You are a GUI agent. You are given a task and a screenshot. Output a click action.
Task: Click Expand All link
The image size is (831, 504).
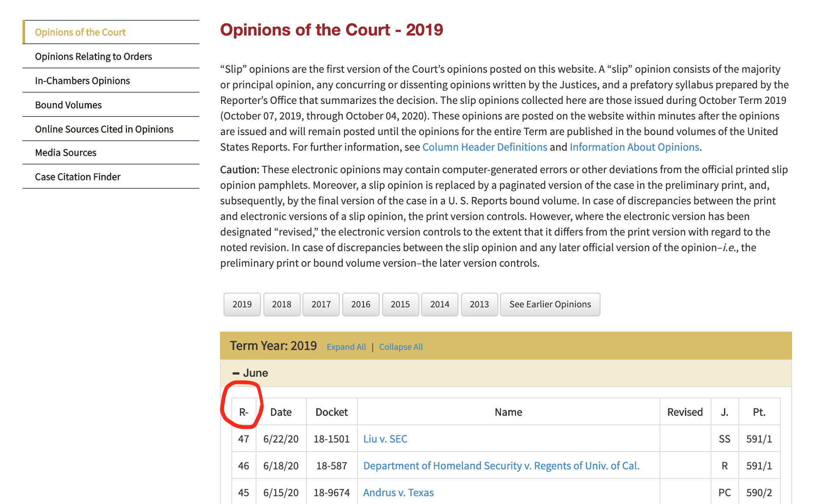click(x=346, y=347)
